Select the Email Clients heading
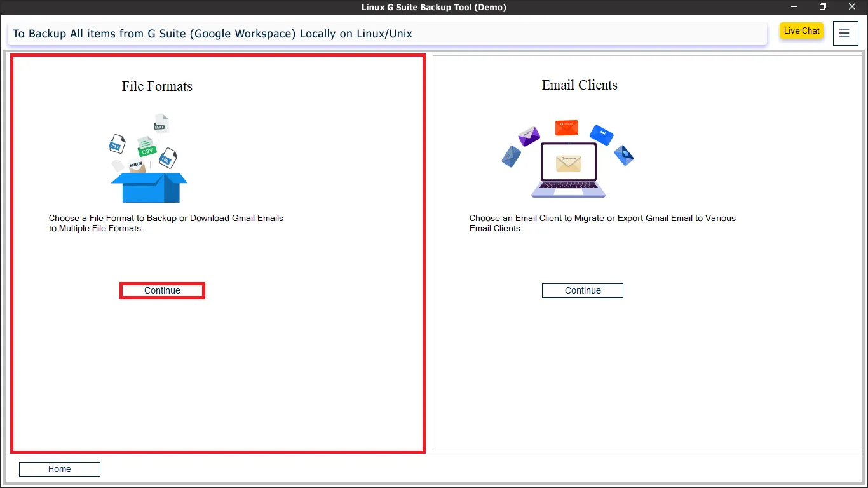This screenshot has height=488, width=868. pyautogui.click(x=580, y=85)
